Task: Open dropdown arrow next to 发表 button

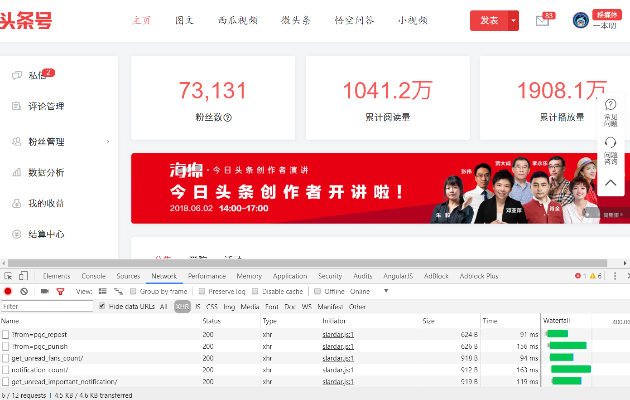Action: pos(514,20)
